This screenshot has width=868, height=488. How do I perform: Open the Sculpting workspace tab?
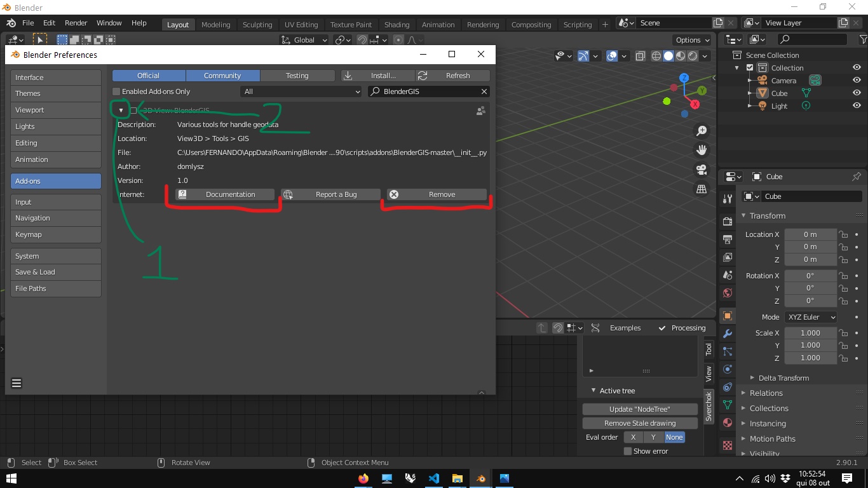click(257, 25)
